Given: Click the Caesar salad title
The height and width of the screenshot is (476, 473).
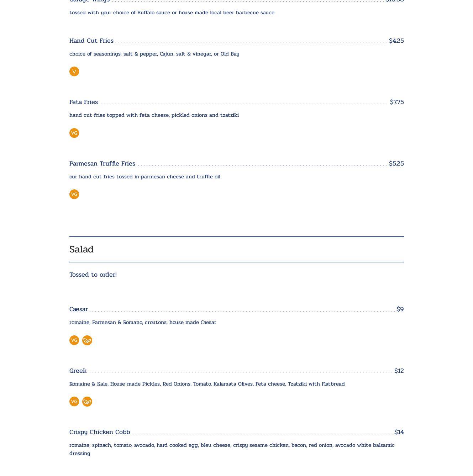Looking at the screenshot, I should [x=79, y=309].
